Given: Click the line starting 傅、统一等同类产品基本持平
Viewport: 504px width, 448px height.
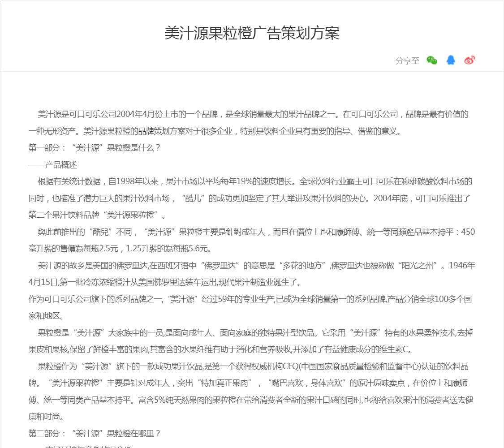Looking at the screenshot, I should coord(251,400).
